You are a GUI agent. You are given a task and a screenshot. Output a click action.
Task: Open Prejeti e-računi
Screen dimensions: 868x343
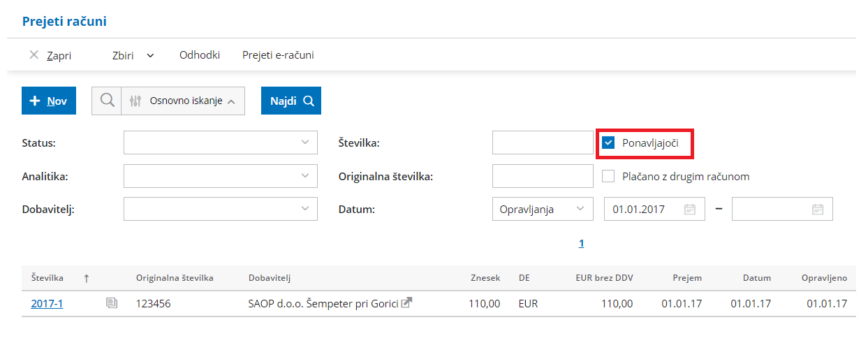(x=278, y=55)
